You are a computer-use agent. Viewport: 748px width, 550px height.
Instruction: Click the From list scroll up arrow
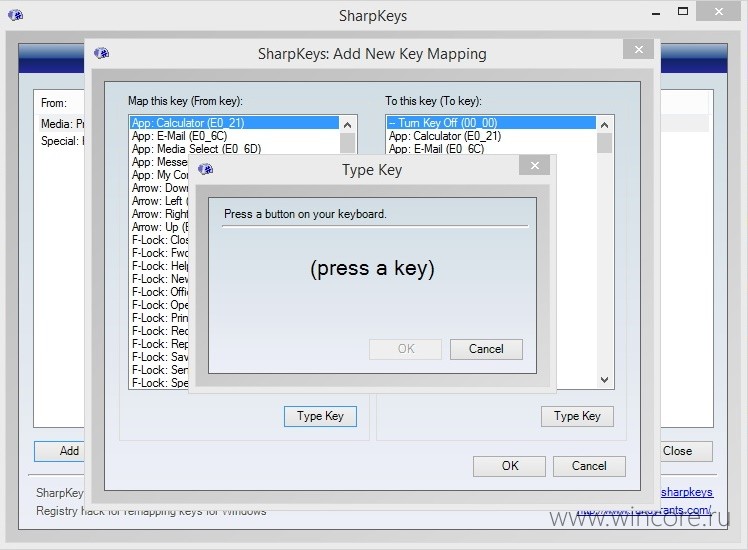[x=348, y=125]
